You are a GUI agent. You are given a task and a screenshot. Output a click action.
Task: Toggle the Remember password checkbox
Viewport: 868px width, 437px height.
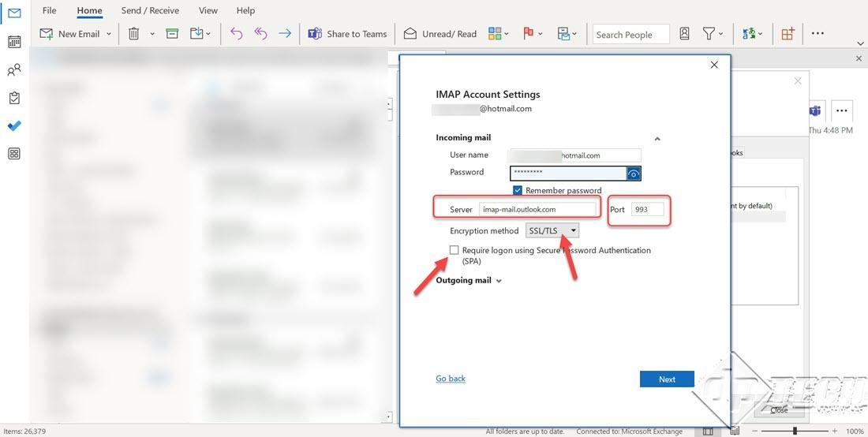[x=518, y=190]
